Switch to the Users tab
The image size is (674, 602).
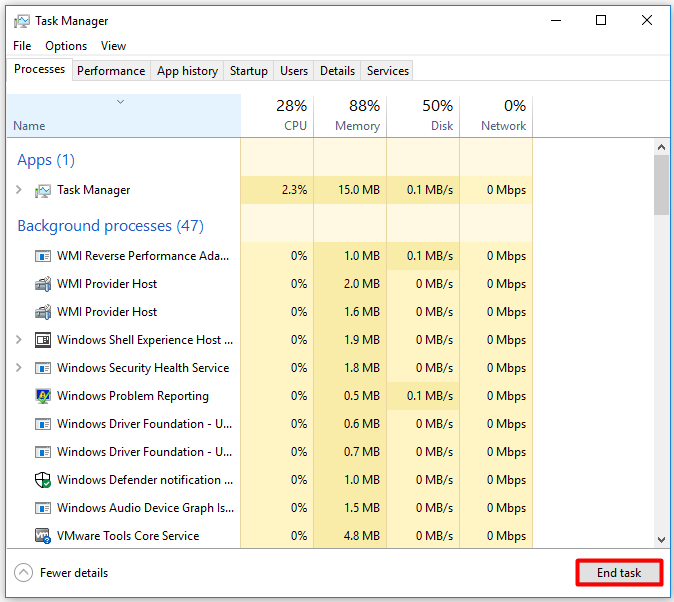click(294, 71)
